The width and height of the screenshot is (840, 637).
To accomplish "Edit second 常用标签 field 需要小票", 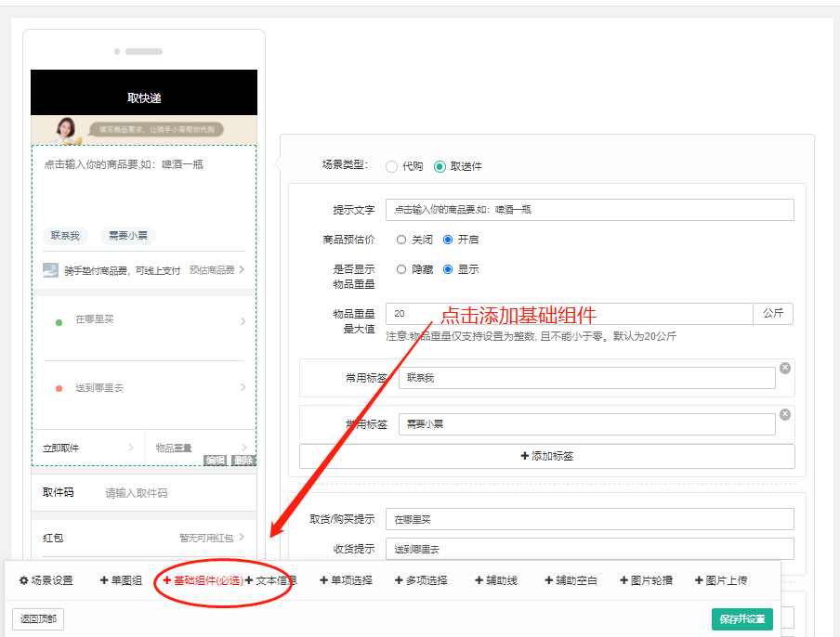I will click(587, 424).
